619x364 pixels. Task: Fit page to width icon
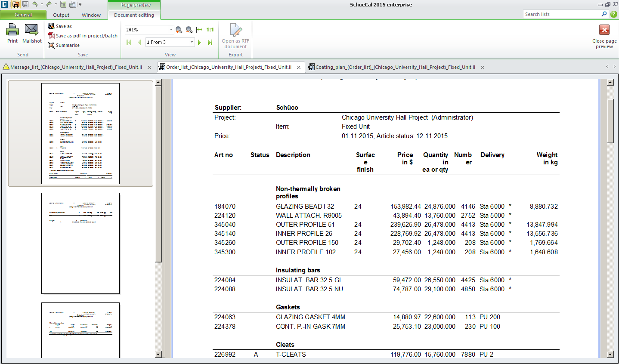pyautogui.click(x=200, y=30)
